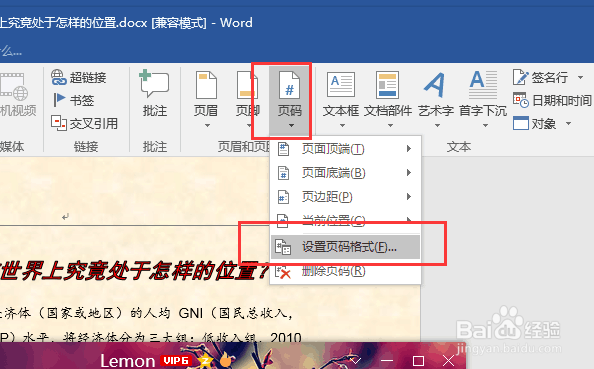Minimize the Lemon window at bottom
This screenshot has height=369, width=594.
[387, 360]
